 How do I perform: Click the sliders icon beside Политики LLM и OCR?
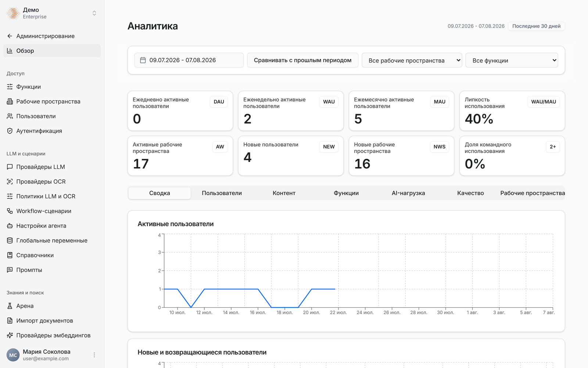pos(10,197)
